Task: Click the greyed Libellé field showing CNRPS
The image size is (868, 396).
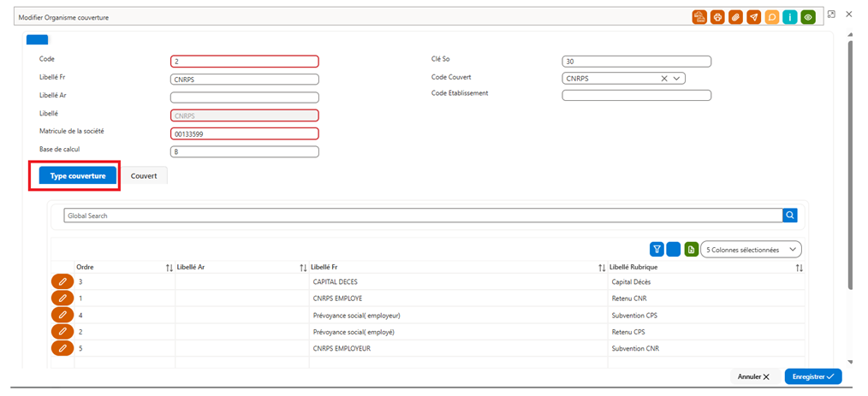Action: tap(245, 115)
